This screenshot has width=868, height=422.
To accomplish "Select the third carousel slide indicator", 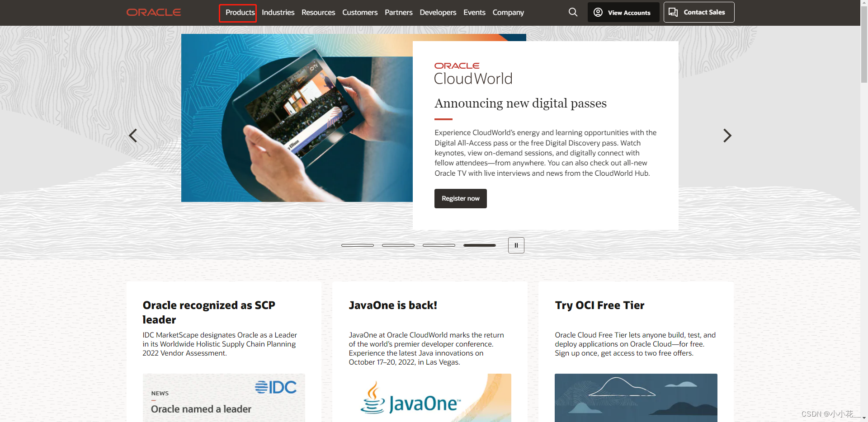I will point(439,245).
